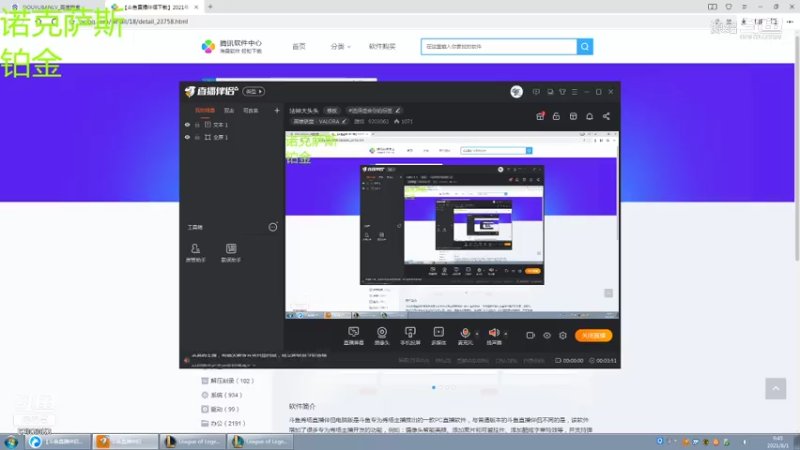The image size is (800, 450).
Task: Open the Windows Start button
Action: [11, 442]
